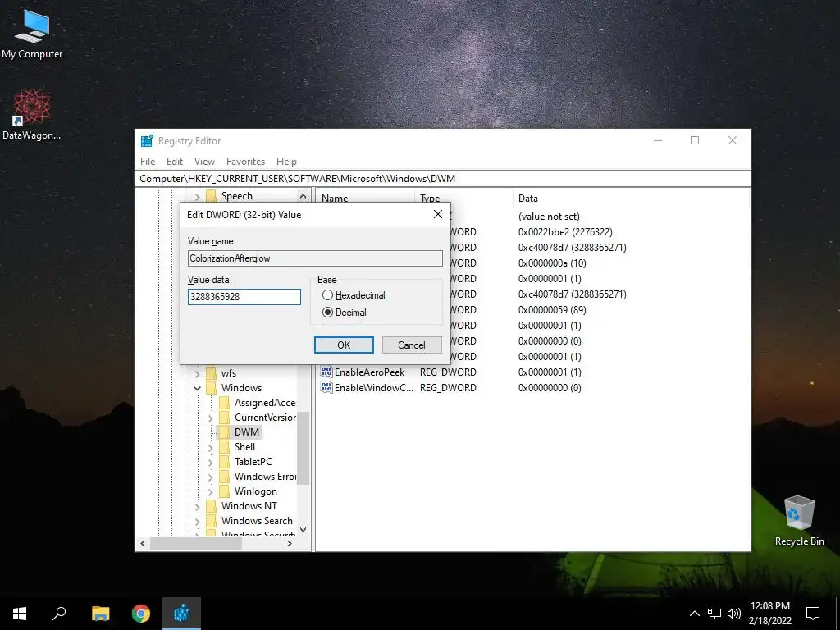Viewport: 840px width, 630px height.
Task: Select the EnableWindowC... value icon
Action: point(326,387)
